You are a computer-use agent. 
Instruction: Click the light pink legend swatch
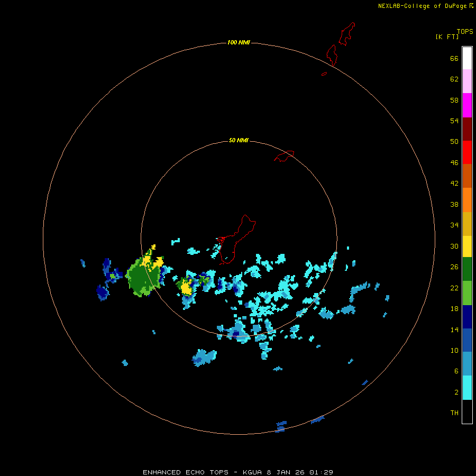[467, 81]
